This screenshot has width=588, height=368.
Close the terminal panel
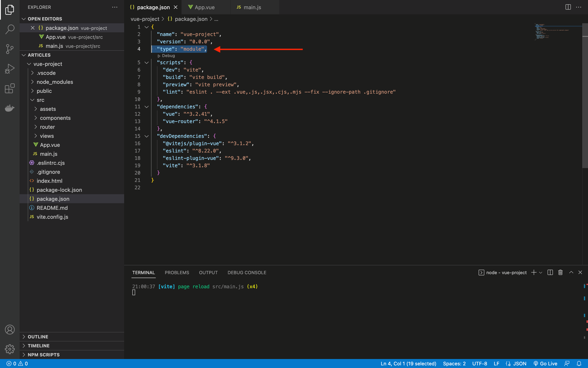click(580, 272)
